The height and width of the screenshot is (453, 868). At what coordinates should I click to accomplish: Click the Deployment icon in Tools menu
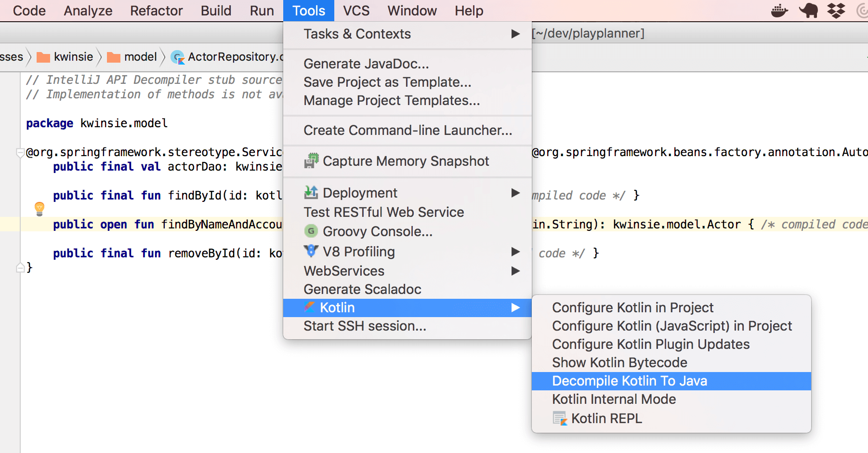[311, 193]
